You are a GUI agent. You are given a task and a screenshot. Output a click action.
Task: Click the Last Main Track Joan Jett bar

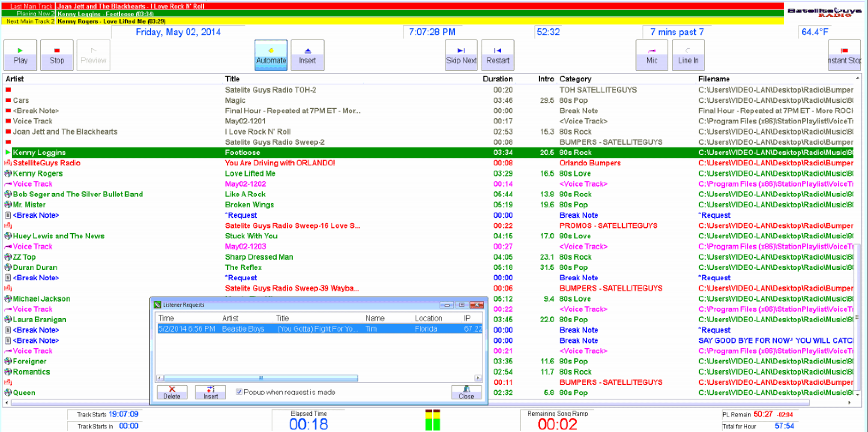coord(392,6)
